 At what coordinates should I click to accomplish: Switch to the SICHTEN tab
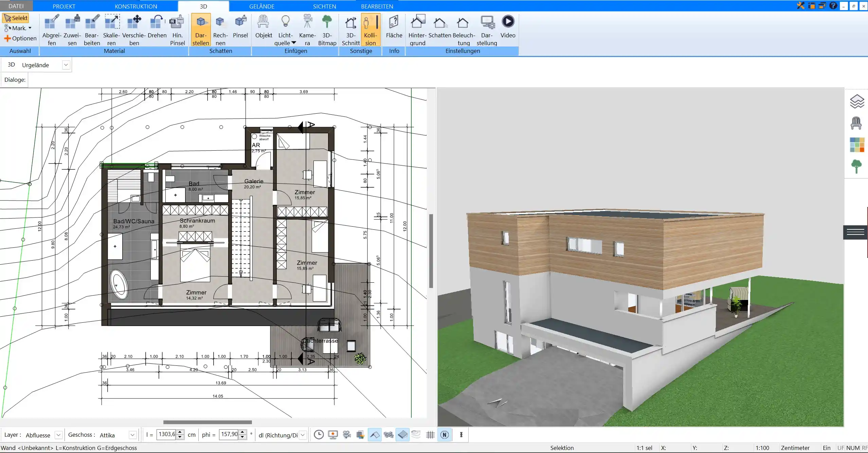324,6
